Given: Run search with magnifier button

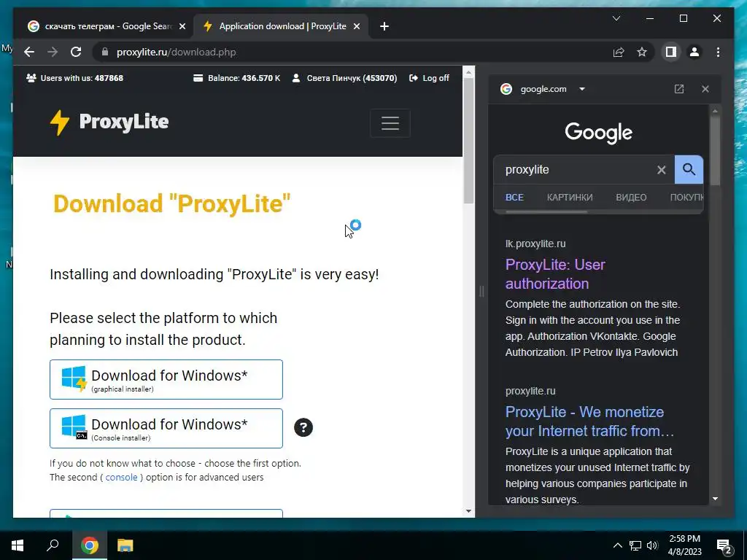Looking at the screenshot, I should coord(689,169).
